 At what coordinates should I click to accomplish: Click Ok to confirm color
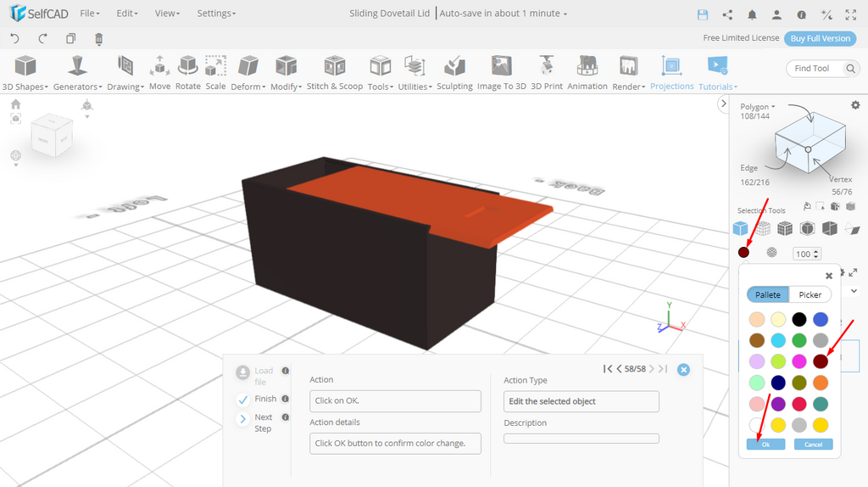click(x=765, y=445)
